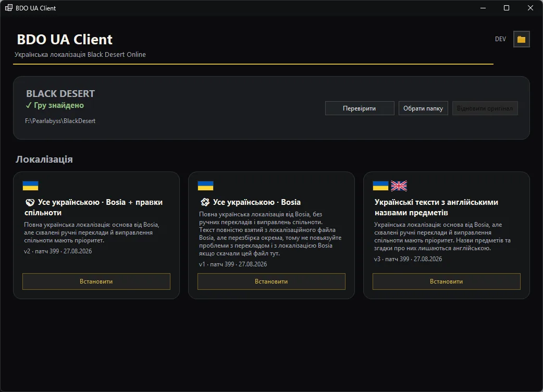
Task: Close the BDO UA Client window
Action: click(x=530, y=8)
